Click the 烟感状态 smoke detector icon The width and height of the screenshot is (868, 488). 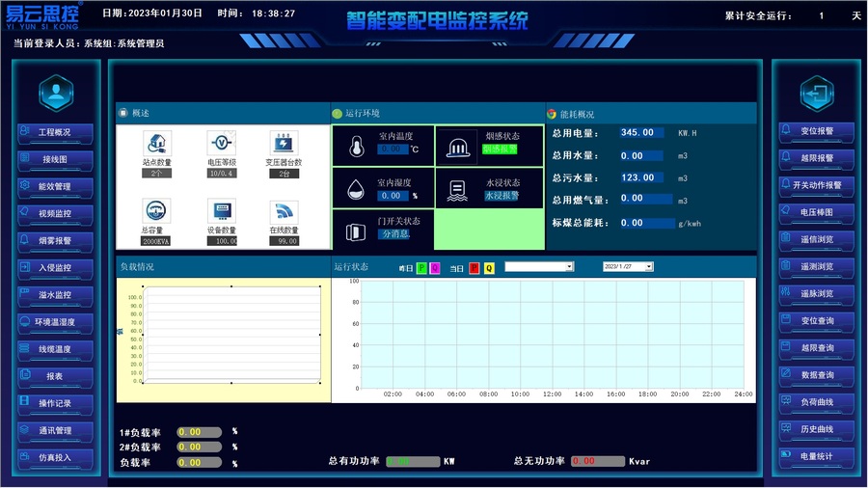click(458, 147)
